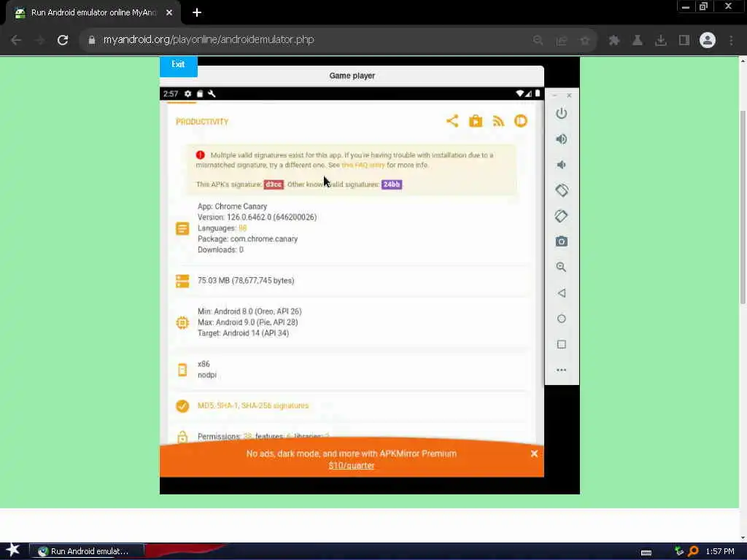Rotate emulator right using the second rotate icon
The image size is (747, 560).
click(561, 216)
